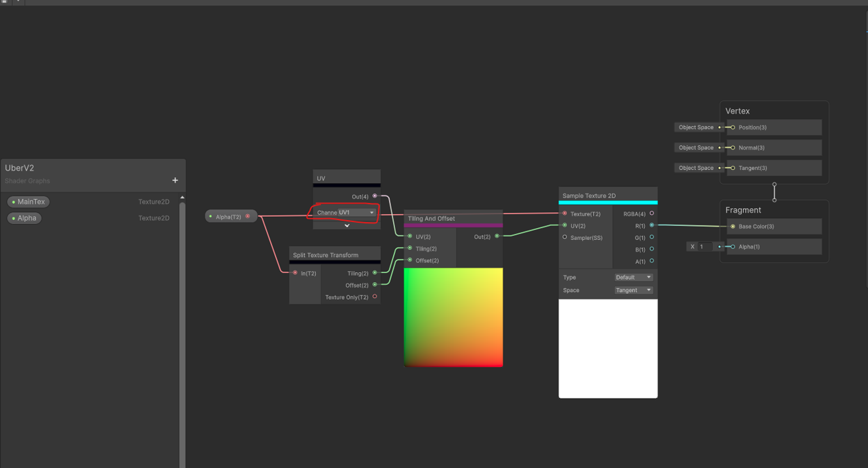Open the UV Channel dropdown

tap(356, 213)
